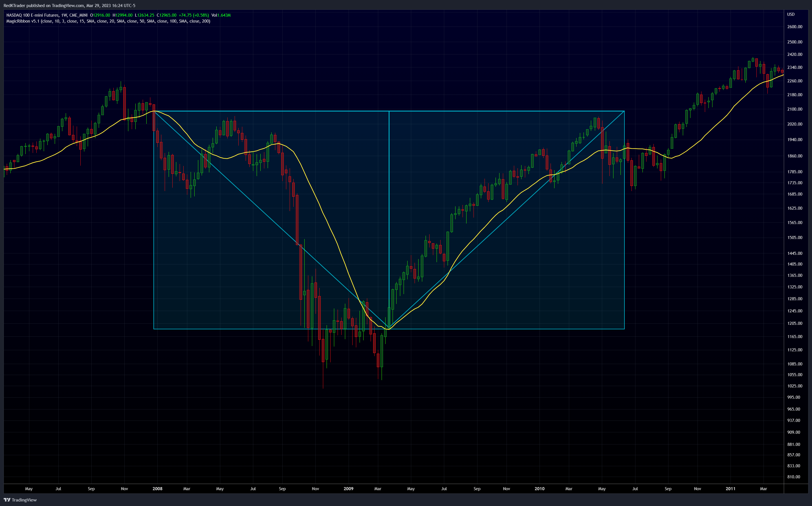This screenshot has width=812, height=506.
Task: Click the 1565.00 price axis label
Action: [795, 223]
